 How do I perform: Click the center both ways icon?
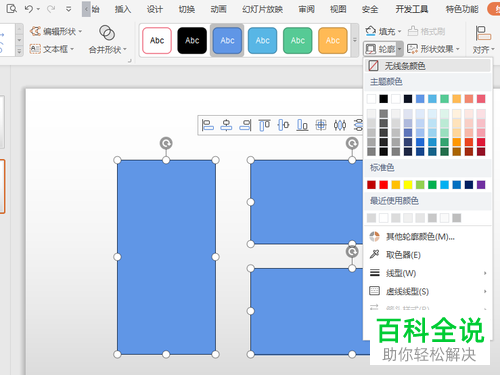321,125
